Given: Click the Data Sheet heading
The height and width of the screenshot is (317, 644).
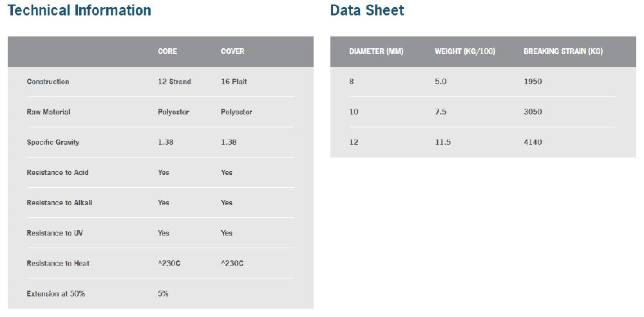Looking at the screenshot, I should pos(367,10).
